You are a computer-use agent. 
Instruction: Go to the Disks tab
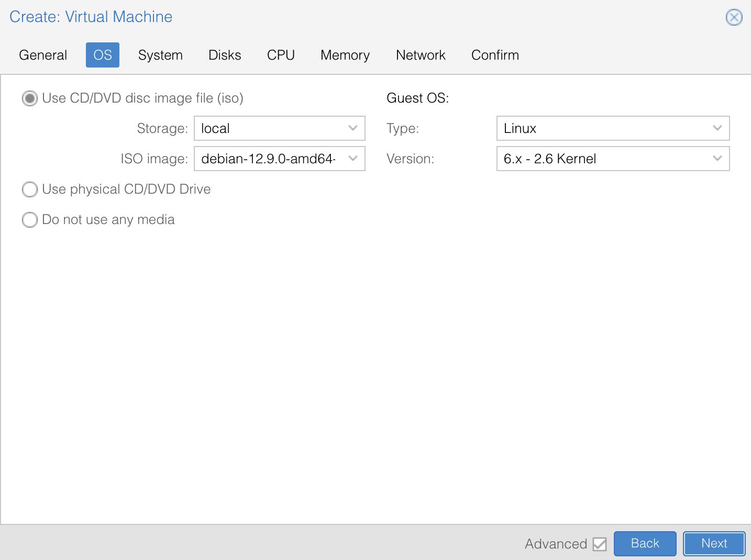[225, 55]
